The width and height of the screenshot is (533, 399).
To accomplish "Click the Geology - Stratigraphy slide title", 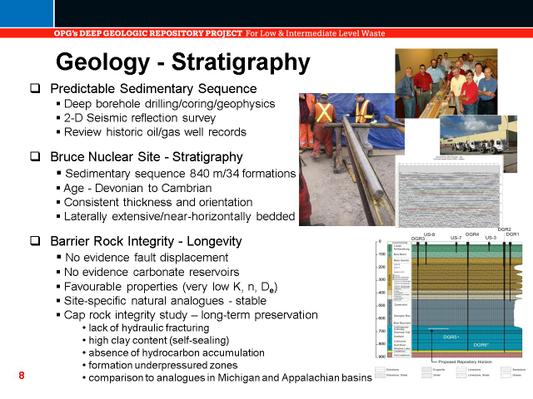I will point(183,62).
